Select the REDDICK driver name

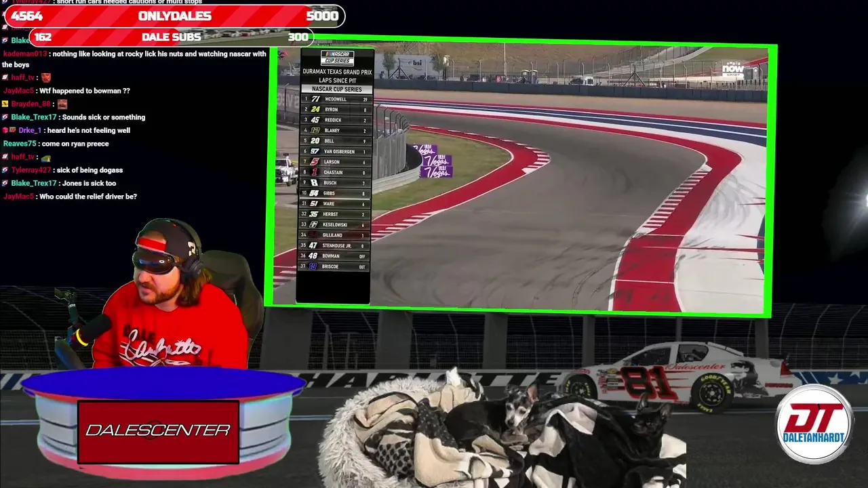[333, 120]
